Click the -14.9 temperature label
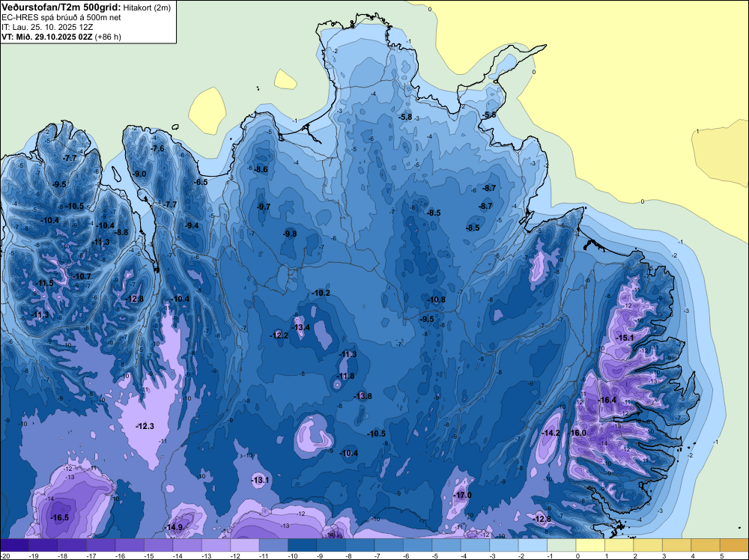 (174, 527)
